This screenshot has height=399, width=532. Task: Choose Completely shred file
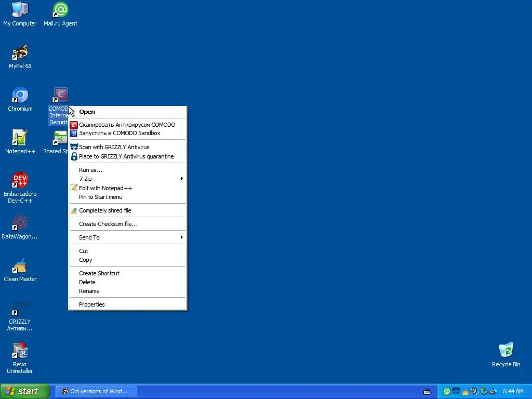[x=128, y=211]
